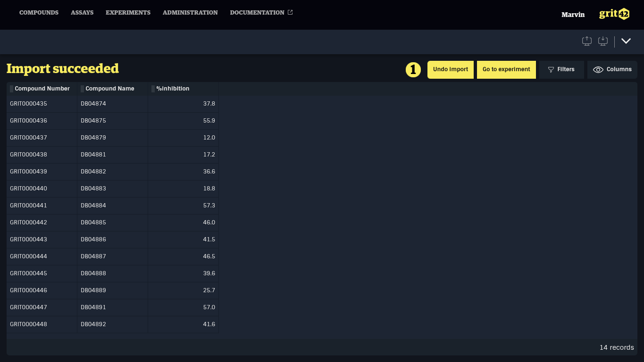
Task: Open the Marvin user menu
Action: pyautogui.click(x=573, y=15)
